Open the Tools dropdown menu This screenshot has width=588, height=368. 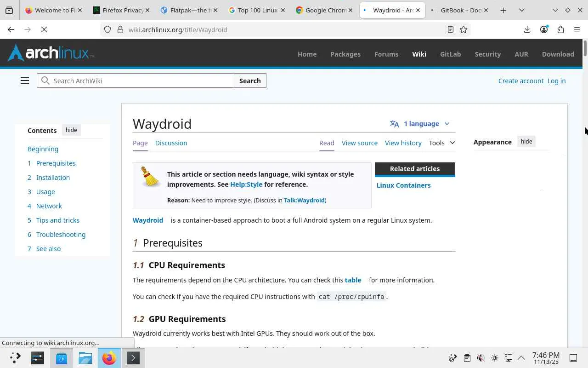click(x=442, y=143)
